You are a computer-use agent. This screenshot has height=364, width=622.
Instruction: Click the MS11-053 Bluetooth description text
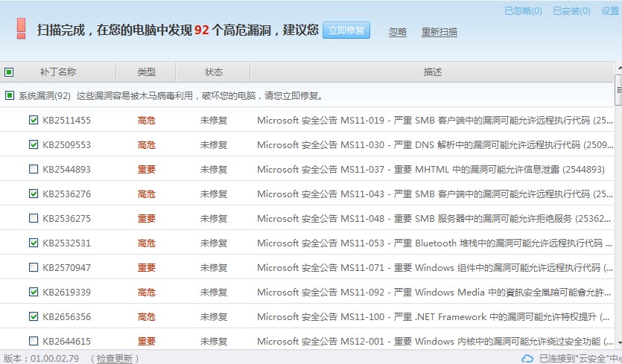click(435, 243)
